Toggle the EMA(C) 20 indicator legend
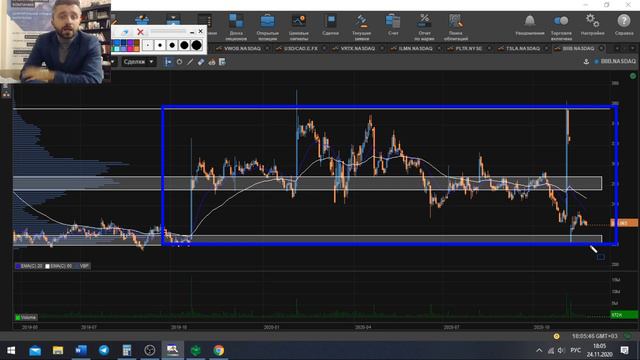Screen dimensions: 640x360 pos(29,266)
